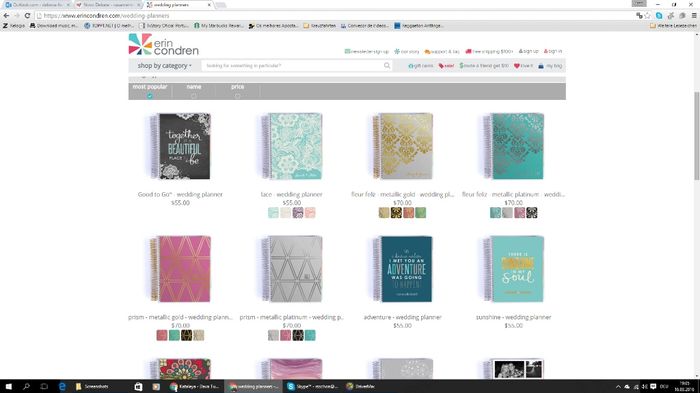Screen dimensions: 700x393
Task: Expand the shop by category dropdown
Action: 164,66
